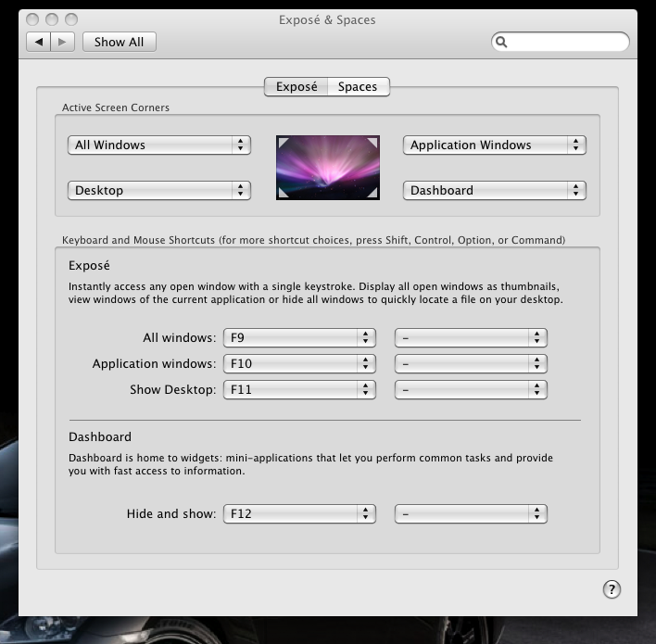This screenshot has height=644, width=656.
Task: Open the Show Desktop mouse shortcut dropdown
Action: click(471, 389)
